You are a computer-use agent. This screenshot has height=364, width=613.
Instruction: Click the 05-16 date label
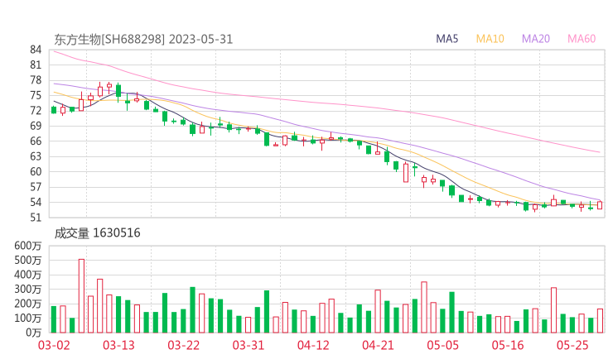508,345
